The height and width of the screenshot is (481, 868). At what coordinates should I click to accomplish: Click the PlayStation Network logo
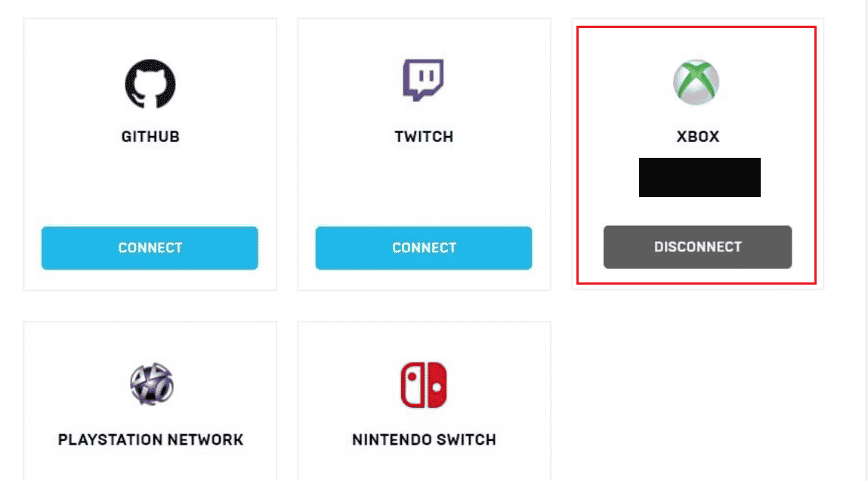150,384
